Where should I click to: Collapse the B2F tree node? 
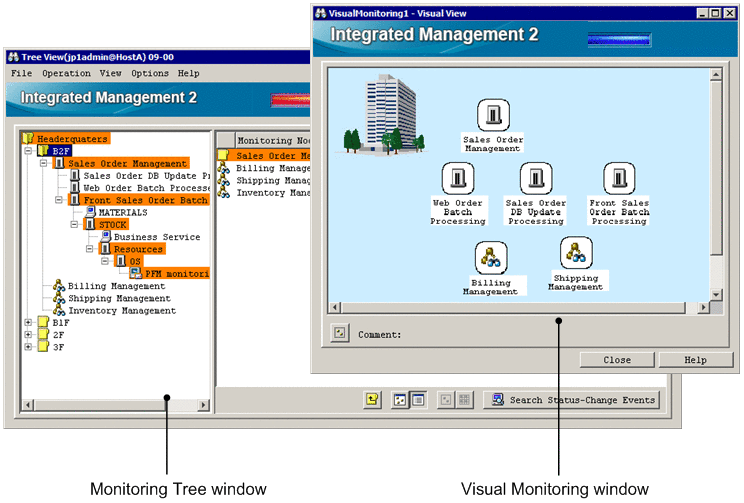[x=27, y=150]
